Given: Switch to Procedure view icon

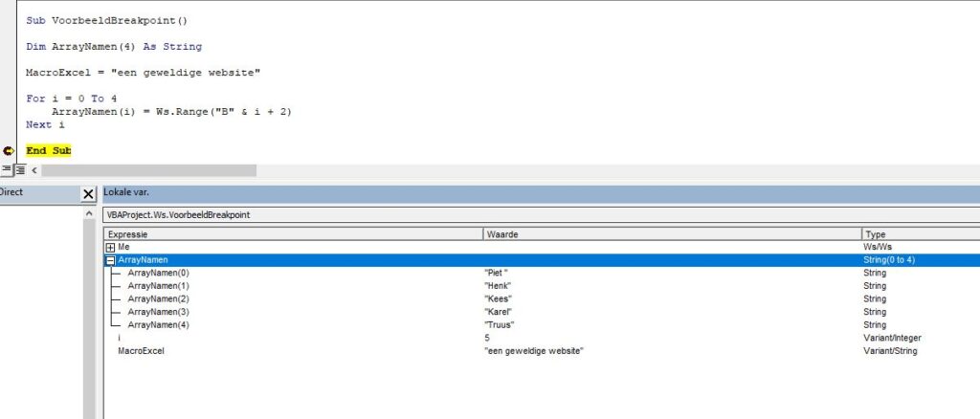Looking at the screenshot, I should click(x=6, y=169).
